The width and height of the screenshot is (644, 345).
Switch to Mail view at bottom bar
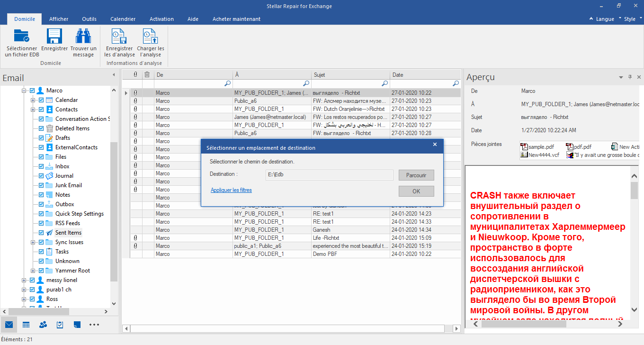pos(9,325)
